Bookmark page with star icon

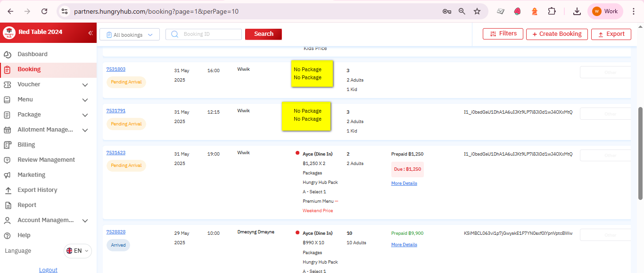pos(477,11)
